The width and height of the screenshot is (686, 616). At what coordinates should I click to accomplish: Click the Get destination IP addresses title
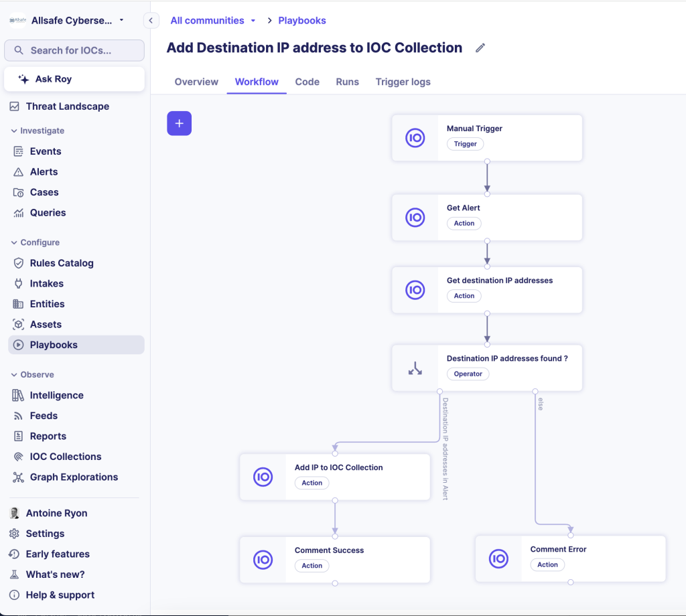[500, 281]
